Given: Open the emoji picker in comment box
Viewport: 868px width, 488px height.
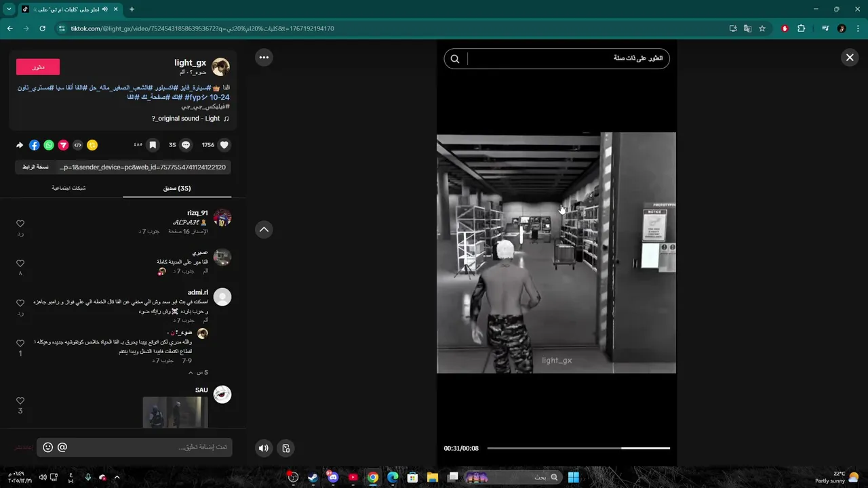Looking at the screenshot, I should click(47, 447).
